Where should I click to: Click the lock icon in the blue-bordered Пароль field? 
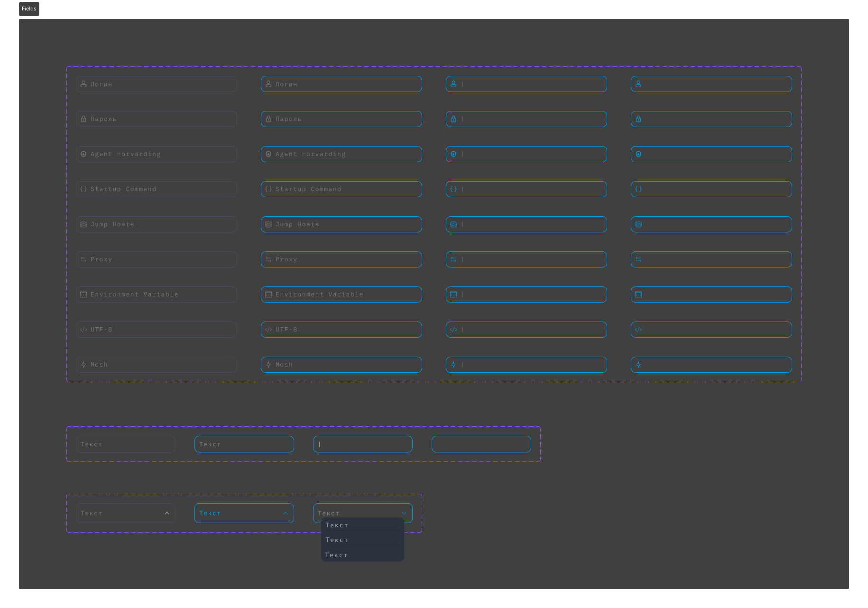268,119
